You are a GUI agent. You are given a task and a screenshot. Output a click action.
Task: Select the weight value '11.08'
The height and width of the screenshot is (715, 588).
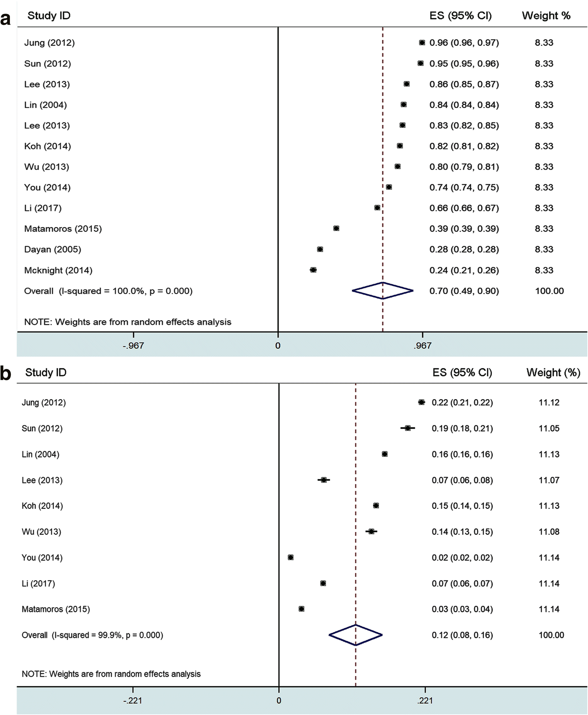click(x=549, y=532)
